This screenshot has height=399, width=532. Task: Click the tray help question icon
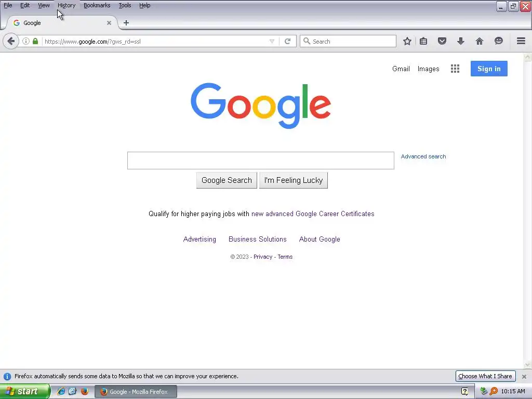(464, 391)
